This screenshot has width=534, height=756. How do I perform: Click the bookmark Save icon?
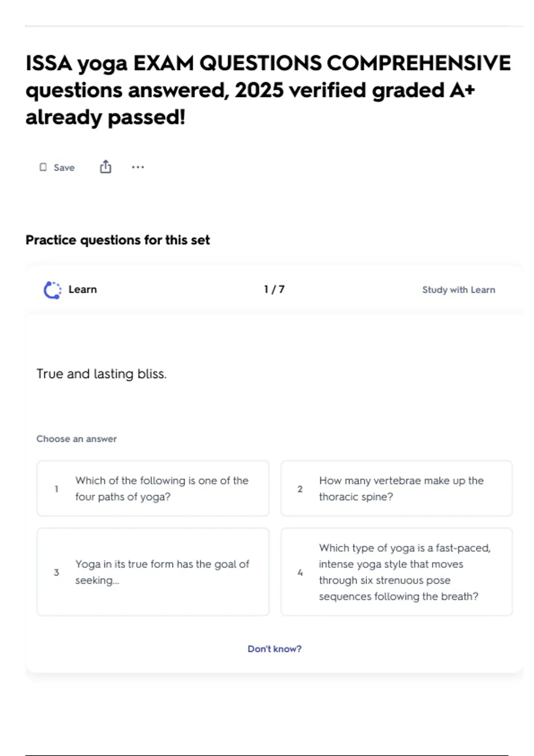pyautogui.click(x=43, y=167)
